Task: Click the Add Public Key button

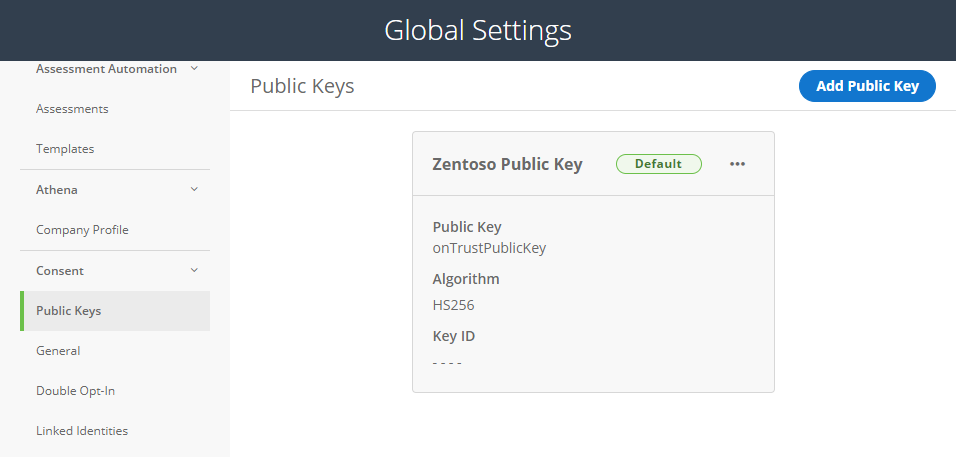Action: point(867,86)
